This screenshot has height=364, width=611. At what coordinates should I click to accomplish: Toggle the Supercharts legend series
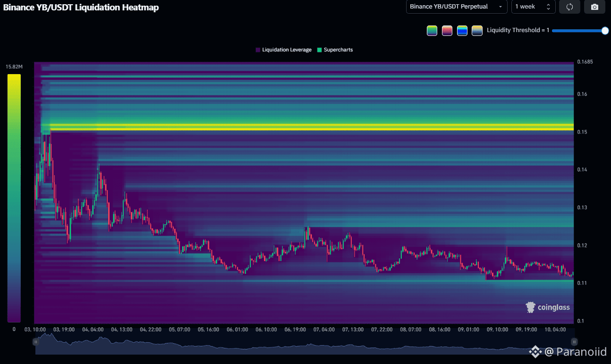point(335,50)
